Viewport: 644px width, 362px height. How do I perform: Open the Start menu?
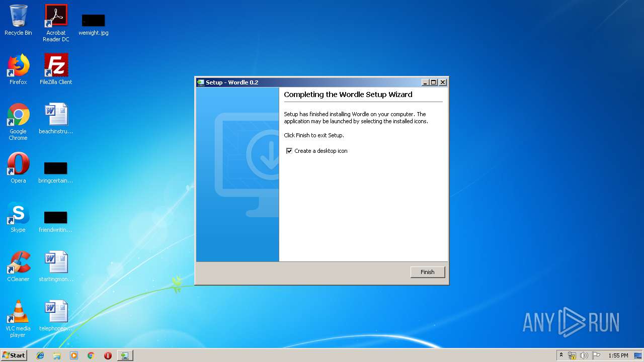click(x=14, y=355)
